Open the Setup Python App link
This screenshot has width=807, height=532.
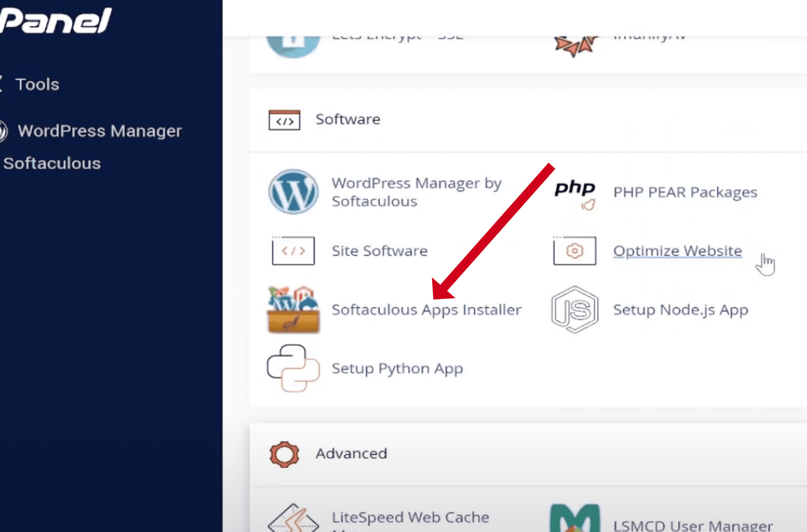coord(397,368)
